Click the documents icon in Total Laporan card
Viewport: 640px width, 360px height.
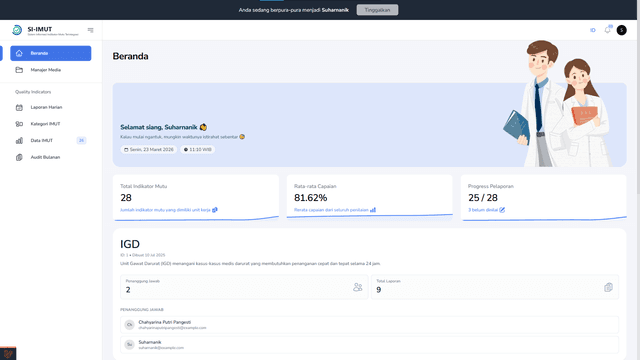608,287
